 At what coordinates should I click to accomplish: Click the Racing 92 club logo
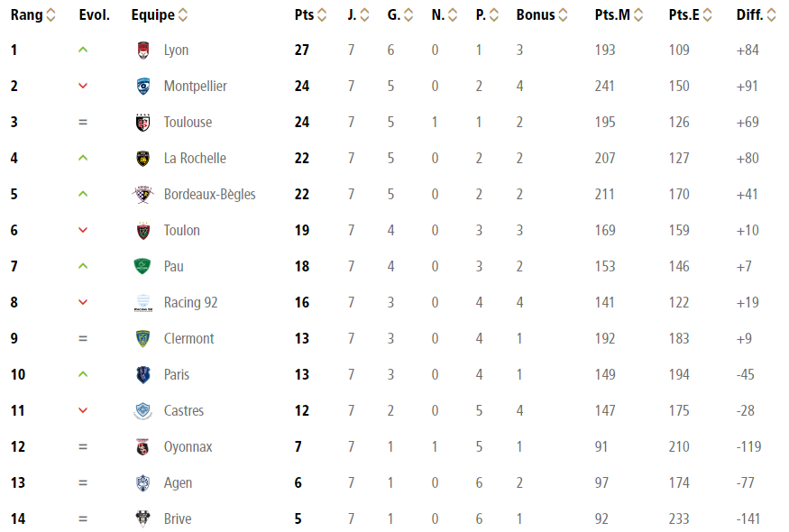click(142, 302)
